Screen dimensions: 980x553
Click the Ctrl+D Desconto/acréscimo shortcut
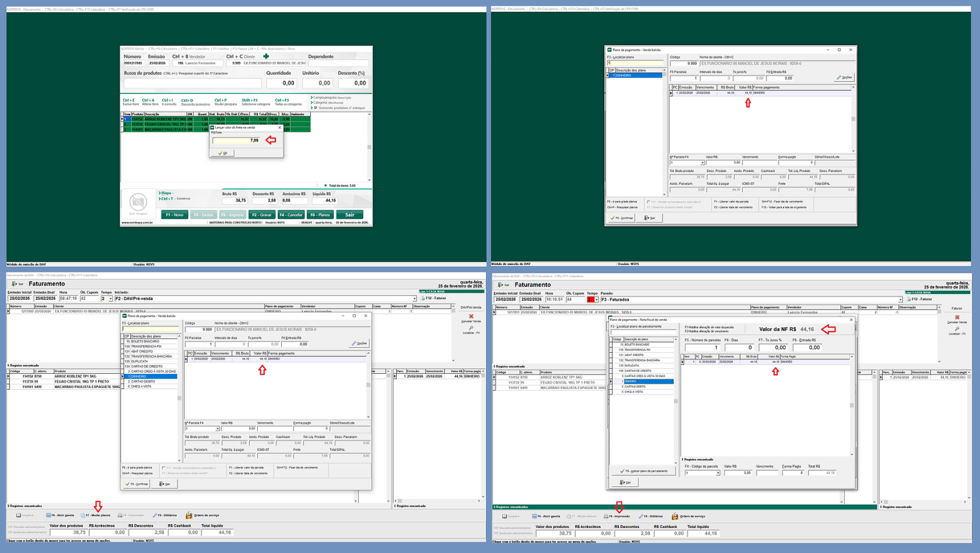click(195, 102)
